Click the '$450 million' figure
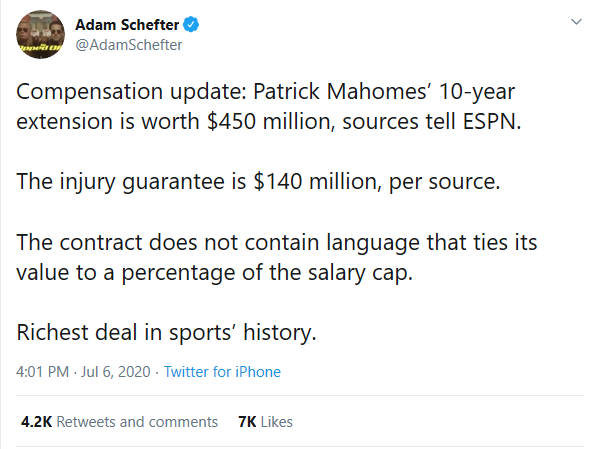This screenshot has width=599, height=449. tap(271, 122)
